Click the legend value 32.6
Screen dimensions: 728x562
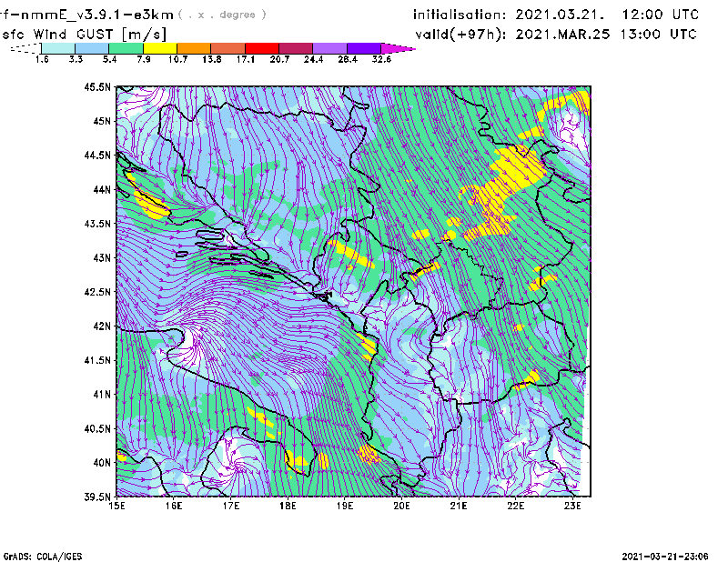coord(381,59)
